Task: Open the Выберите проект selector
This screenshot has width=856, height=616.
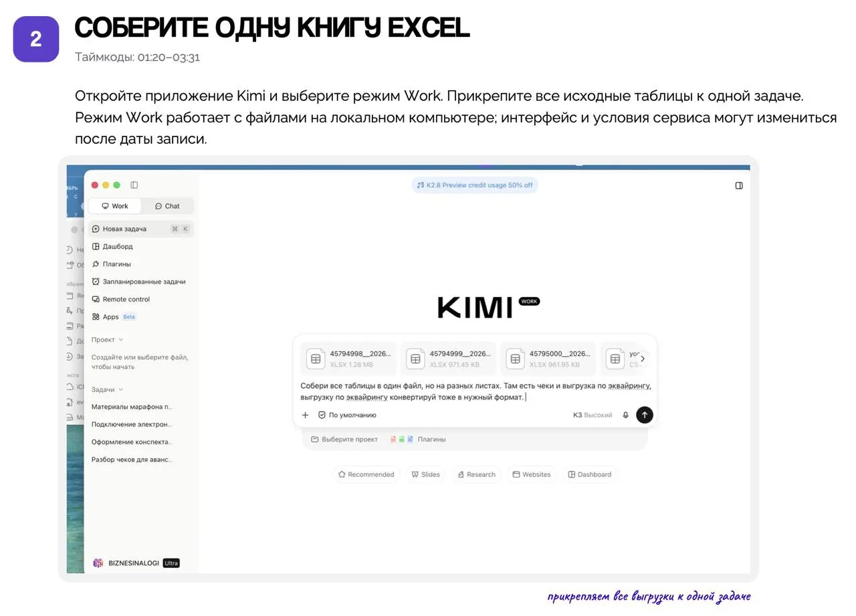Action: point(344,439)
